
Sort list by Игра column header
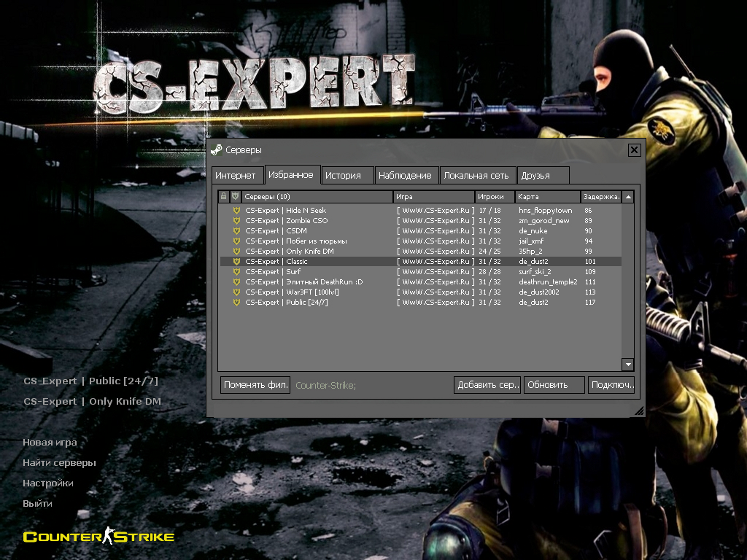coord(434,196)
